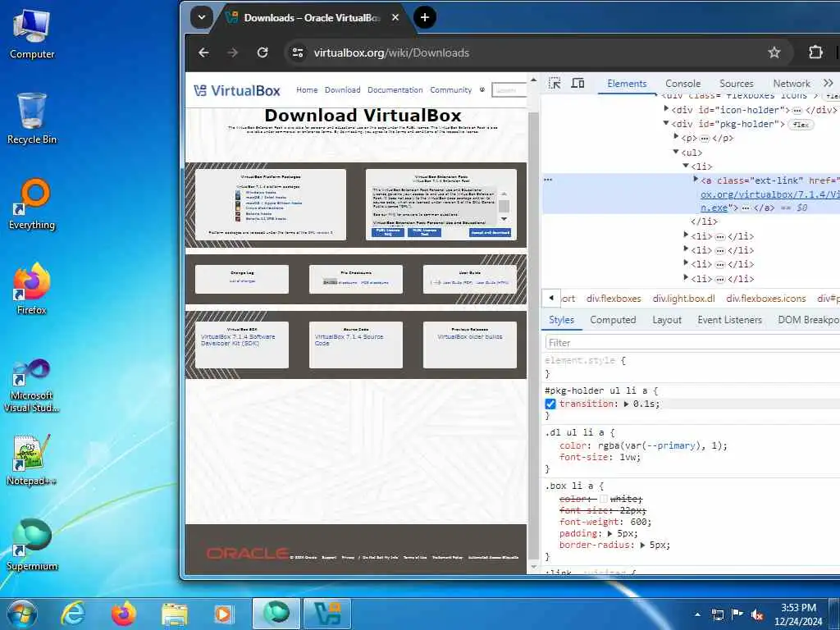Open the Layout tab

(666, 320)
